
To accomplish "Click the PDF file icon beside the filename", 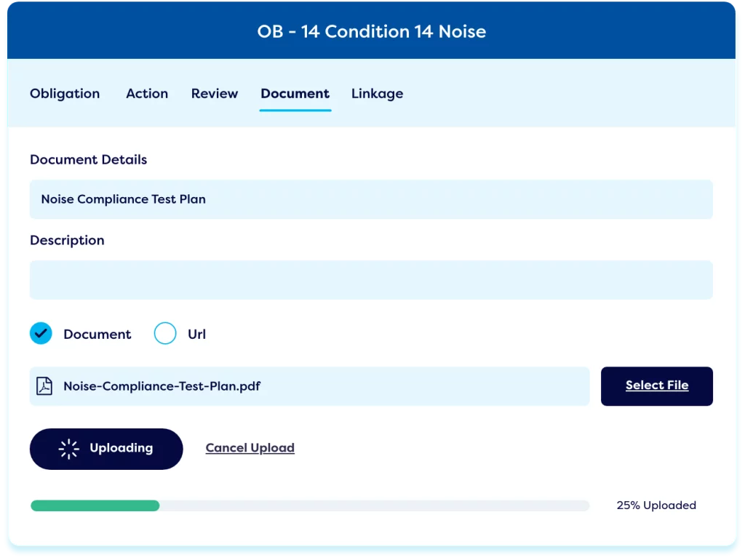I will click(44, 386).
